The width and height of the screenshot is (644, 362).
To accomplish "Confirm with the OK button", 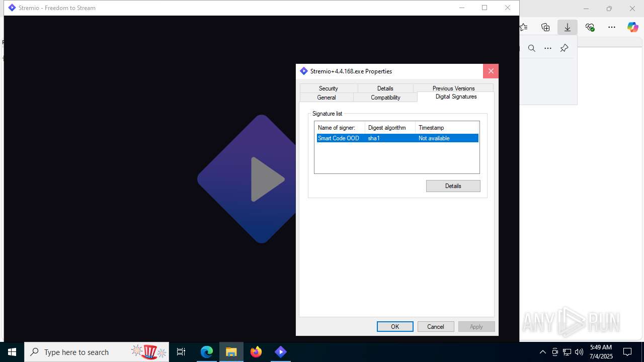I will (x=395, y=327).
